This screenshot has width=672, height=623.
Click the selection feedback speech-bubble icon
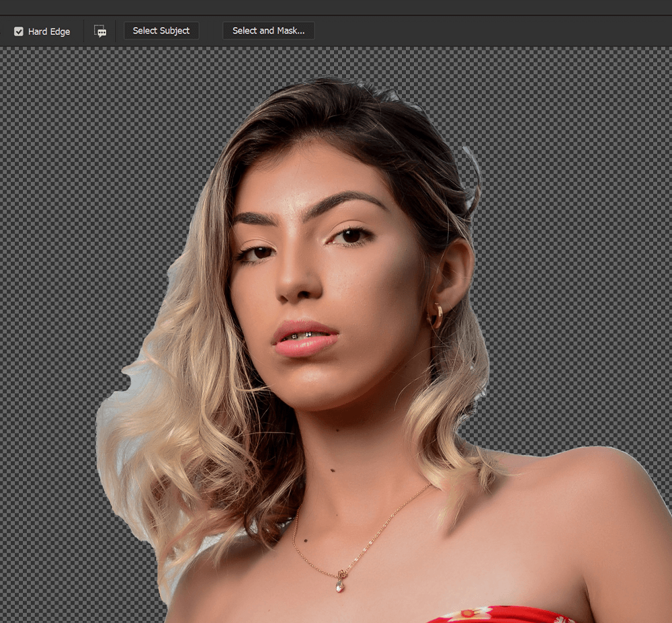click(x=100, y=31)
